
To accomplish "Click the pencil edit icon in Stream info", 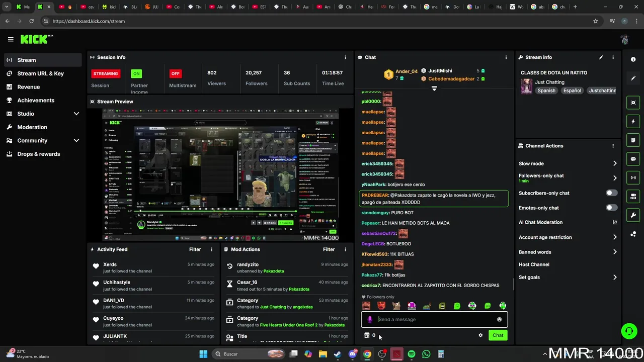I will point(601,57).
